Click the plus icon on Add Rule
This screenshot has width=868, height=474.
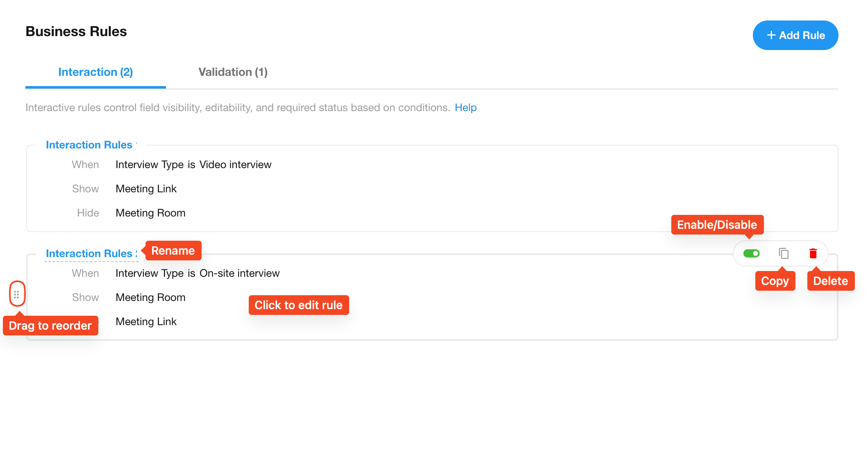pyautogui.click(x=771, y=35)
